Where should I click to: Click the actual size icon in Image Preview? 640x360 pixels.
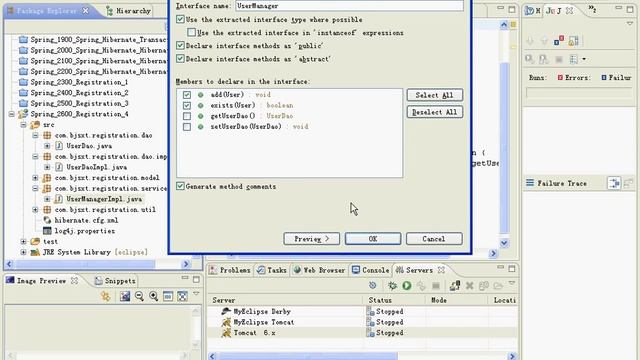click(168, 296)
